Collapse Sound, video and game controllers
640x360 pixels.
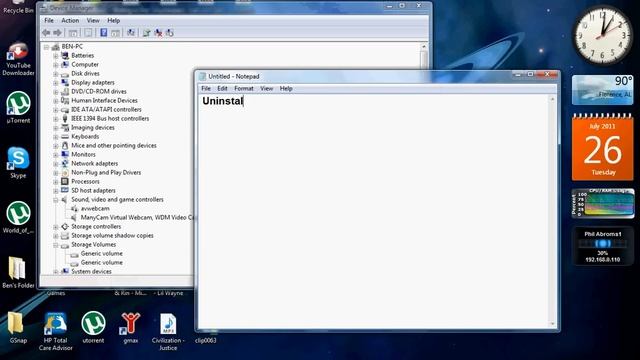[56, 200]
